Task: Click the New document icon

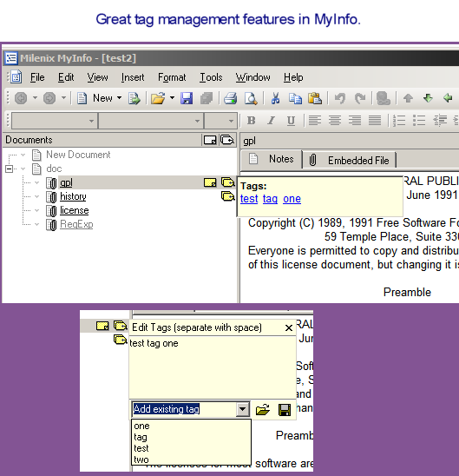Action: pos(82,98)
